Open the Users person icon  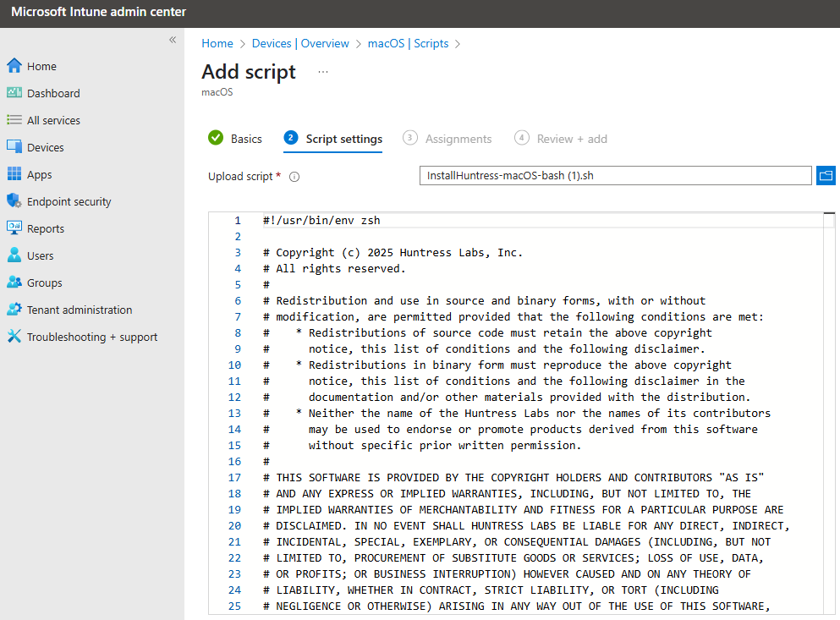coord(14,255)
